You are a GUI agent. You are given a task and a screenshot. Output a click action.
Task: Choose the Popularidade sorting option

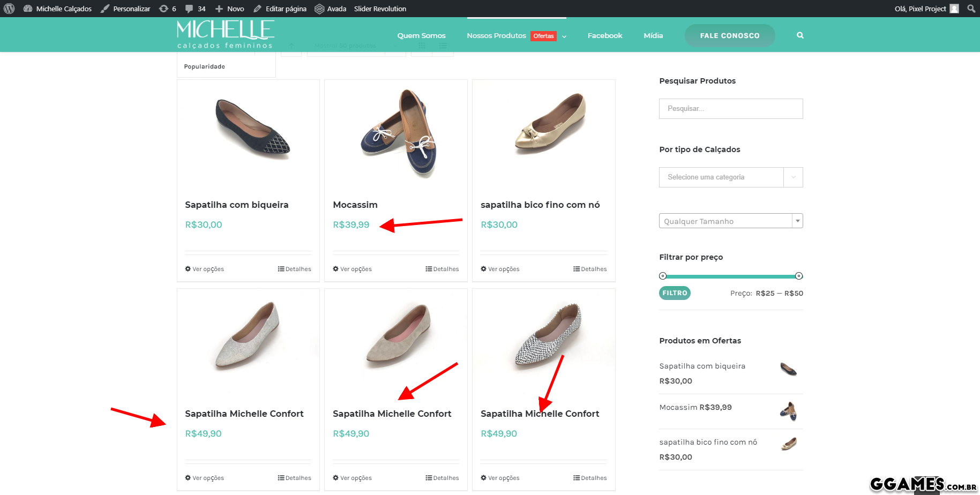point(205,66)
